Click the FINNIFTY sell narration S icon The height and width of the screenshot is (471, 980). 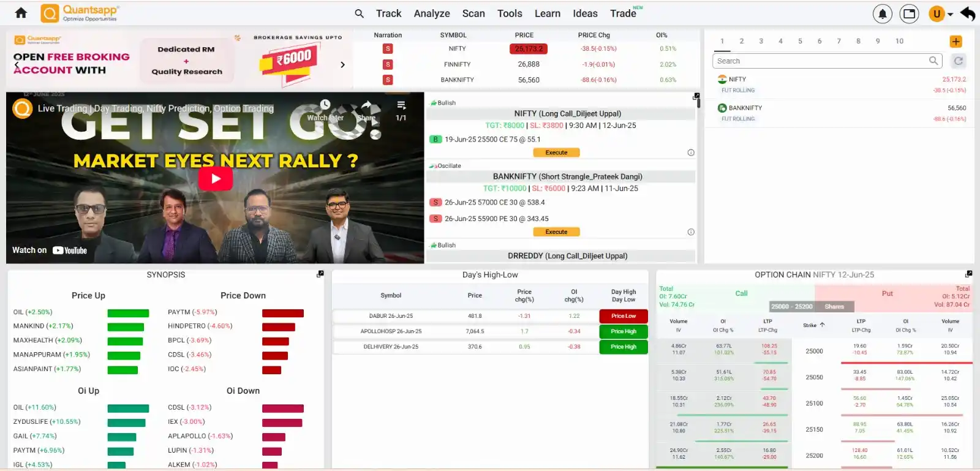388,64
